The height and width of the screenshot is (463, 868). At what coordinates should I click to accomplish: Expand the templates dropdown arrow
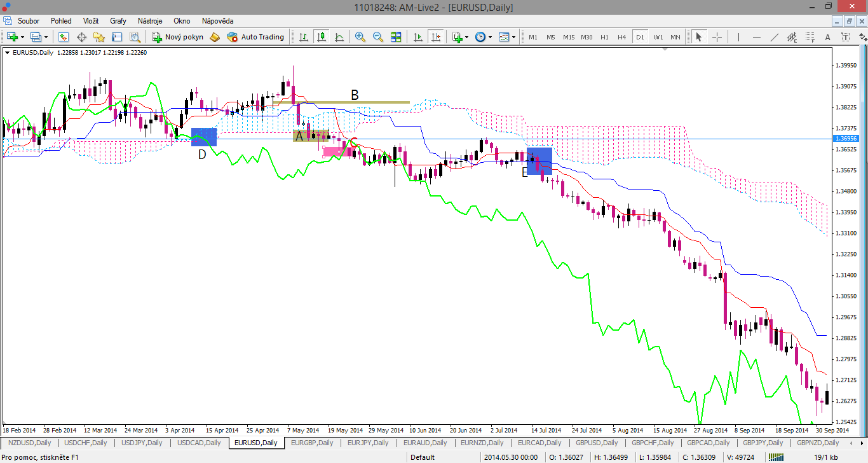[513, 37]
